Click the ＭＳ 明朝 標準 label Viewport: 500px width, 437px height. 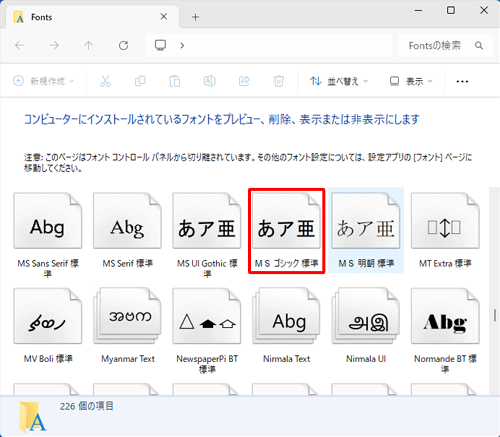(366, 263)
